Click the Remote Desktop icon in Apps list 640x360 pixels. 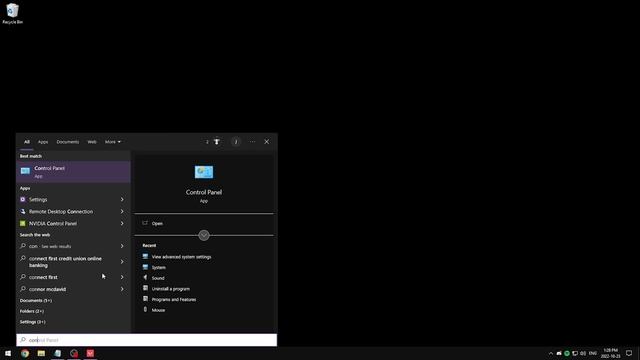pos(23,211)
